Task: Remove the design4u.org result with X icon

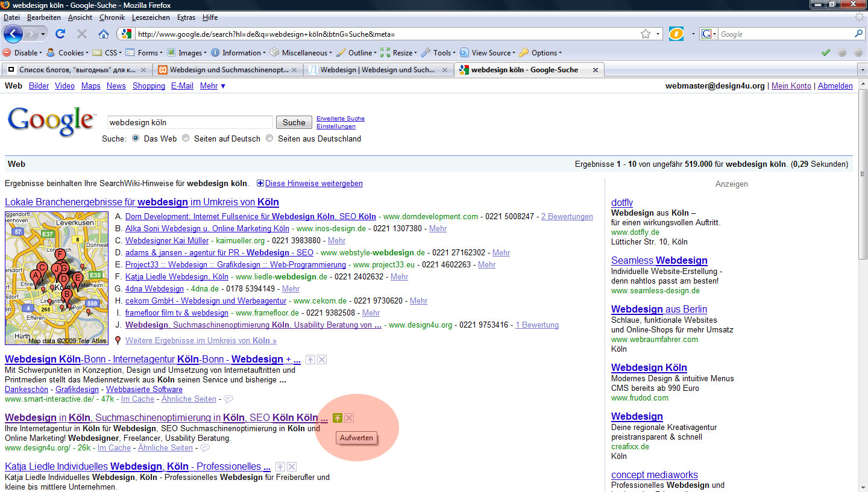Action: (349, 418)
